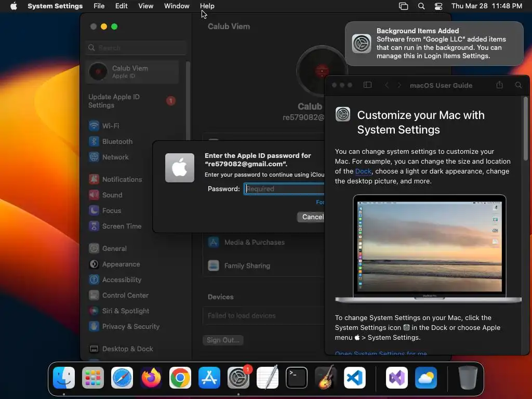Open Visual Studio from the Dock

pyautogui.click(x=397, y=377)
